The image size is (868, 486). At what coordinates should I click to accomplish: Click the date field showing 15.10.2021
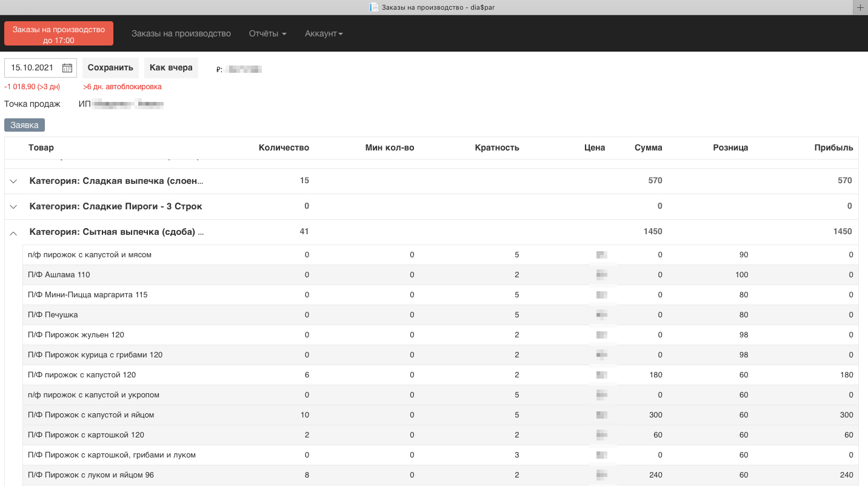[33, 68]
